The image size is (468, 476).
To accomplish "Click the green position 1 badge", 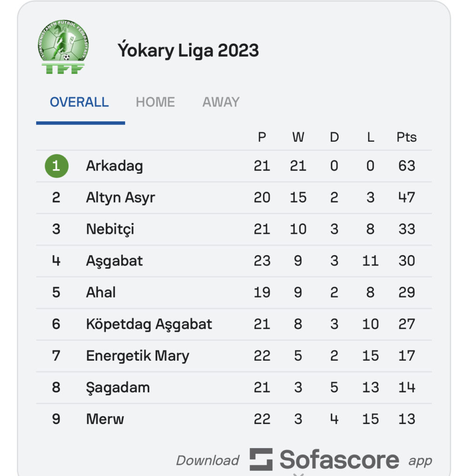I will tap(56, 166).
